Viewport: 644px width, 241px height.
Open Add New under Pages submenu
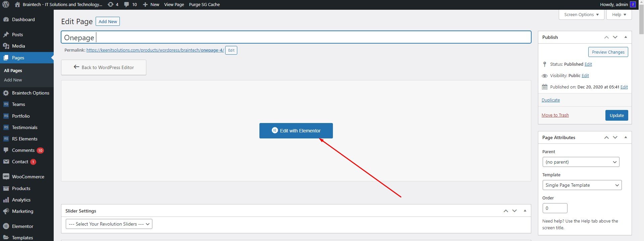(x=13, y=80)
